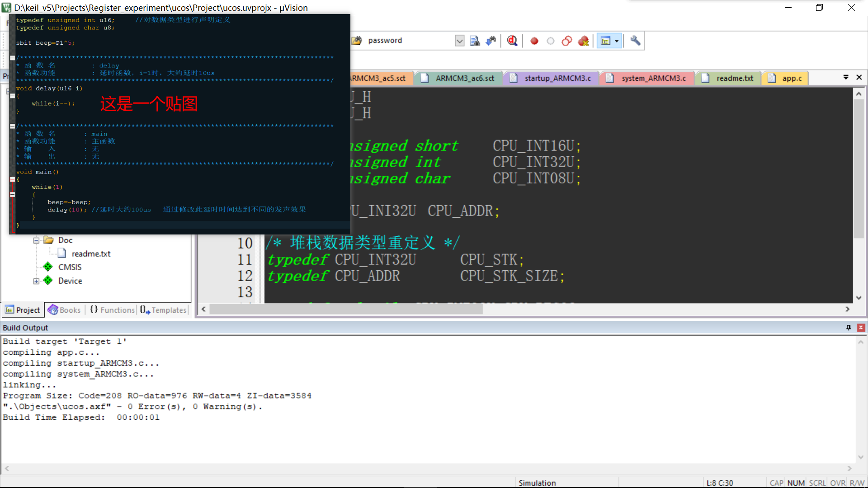This screenshot has height=488, width=868.
Task: Select readme.txt in project tree
Action: point(91,254)
